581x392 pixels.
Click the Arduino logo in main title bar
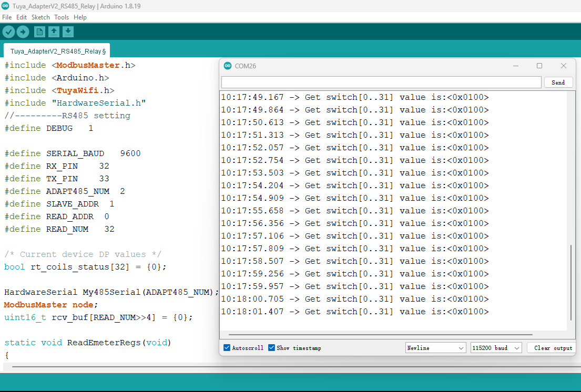pos(6,6)
